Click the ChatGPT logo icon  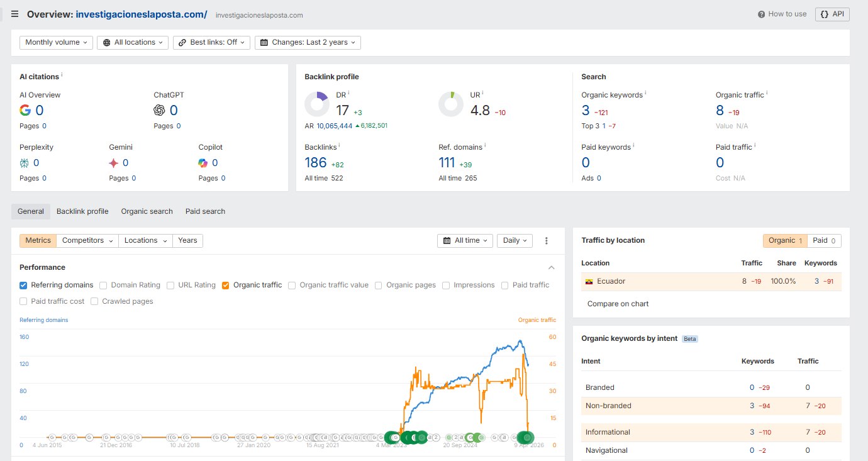(159, 110)
